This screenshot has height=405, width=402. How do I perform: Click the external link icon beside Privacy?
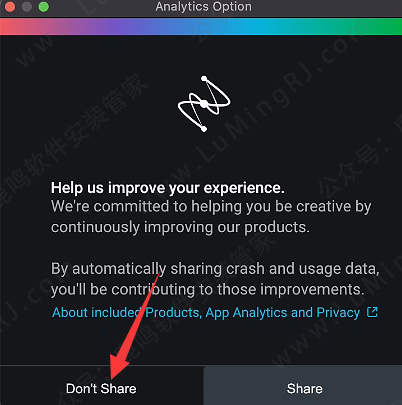[x=372, y=312]
